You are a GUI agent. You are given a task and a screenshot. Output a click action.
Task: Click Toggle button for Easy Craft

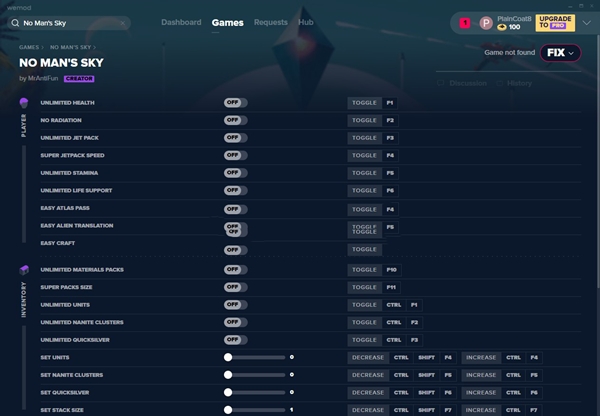point(364,250)
